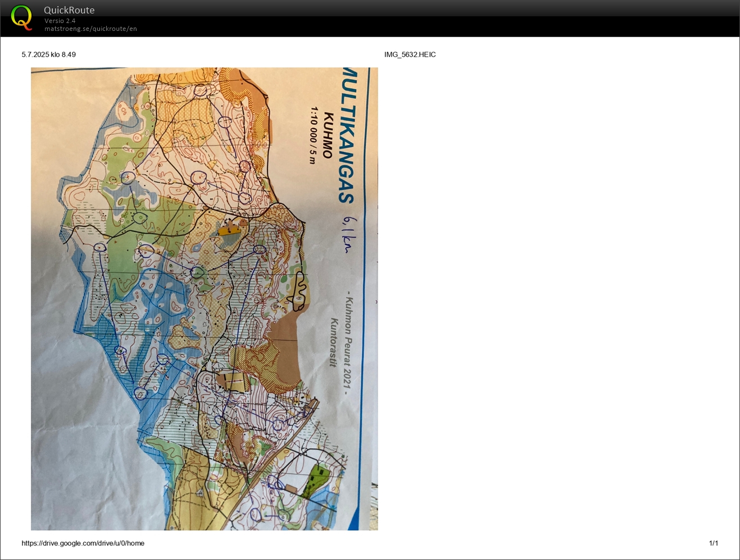Click the IMG_5632.HEIC file name
Image resolution: width=740 pixels, height=560 pixels.
coord(410,54)
